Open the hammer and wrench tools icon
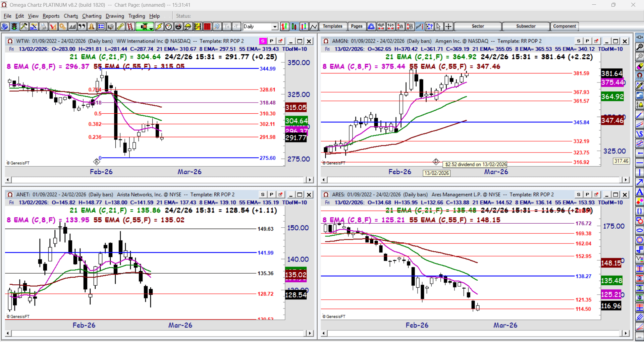Image resolution: width=644 pixels, height=342 pixels. (24, 26)
